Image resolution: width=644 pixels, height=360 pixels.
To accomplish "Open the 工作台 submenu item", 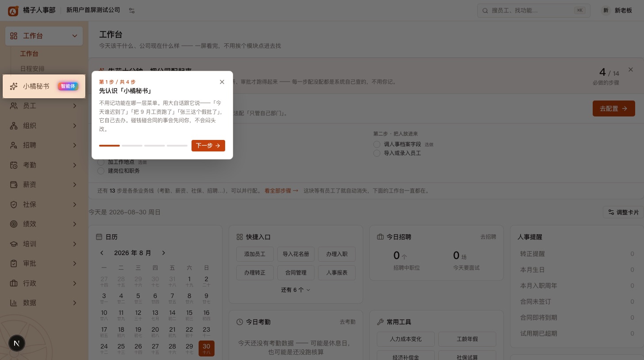I will (29, 54).
